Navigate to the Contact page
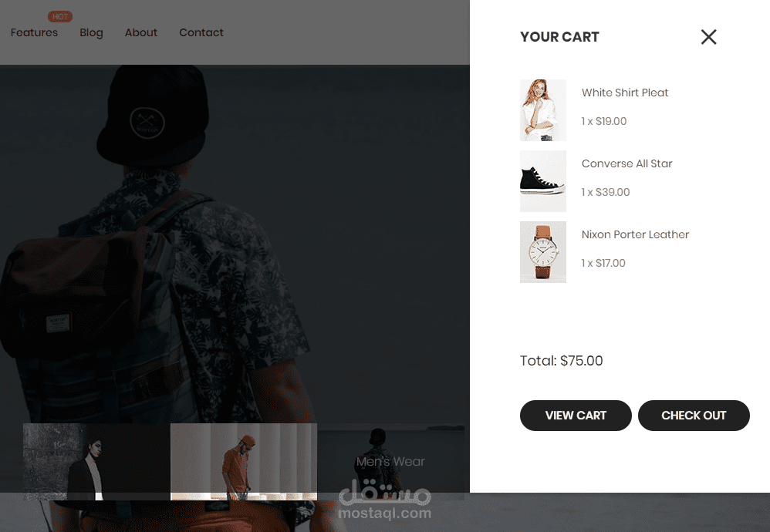770x532 pixels. click(201, 32)
